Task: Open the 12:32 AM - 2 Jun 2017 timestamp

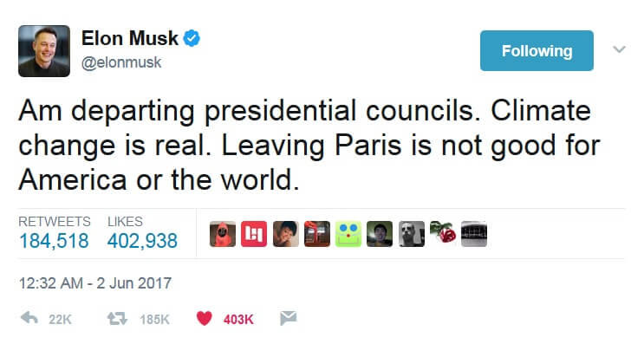Action: [x=95, y=283]
